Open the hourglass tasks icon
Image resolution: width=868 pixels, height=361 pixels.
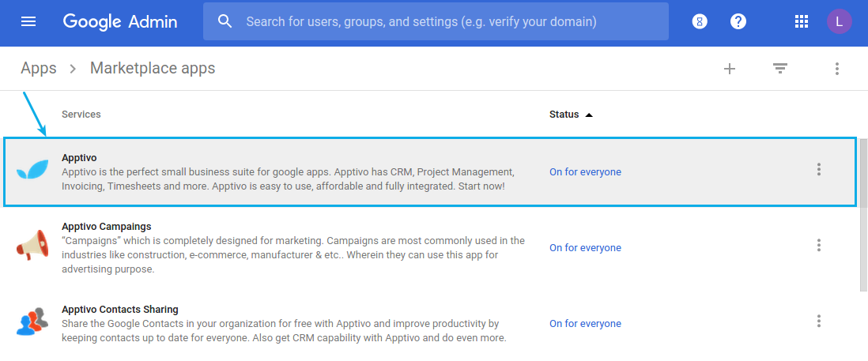point(700,21)
